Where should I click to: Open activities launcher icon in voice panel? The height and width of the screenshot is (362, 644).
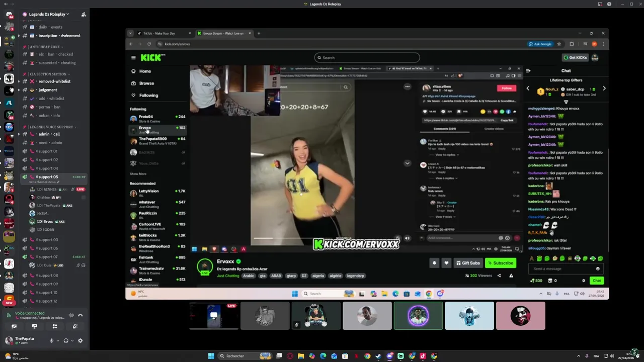tap(55, 326)
